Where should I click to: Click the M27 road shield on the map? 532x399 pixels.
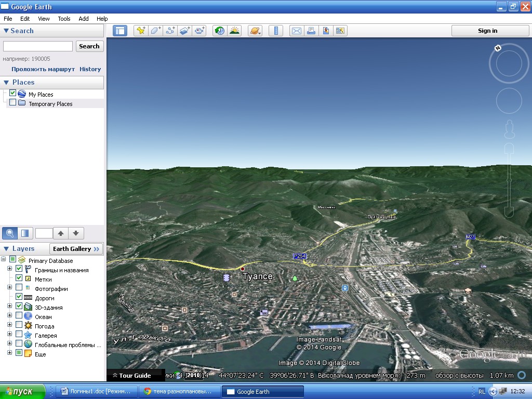[470, 237]
